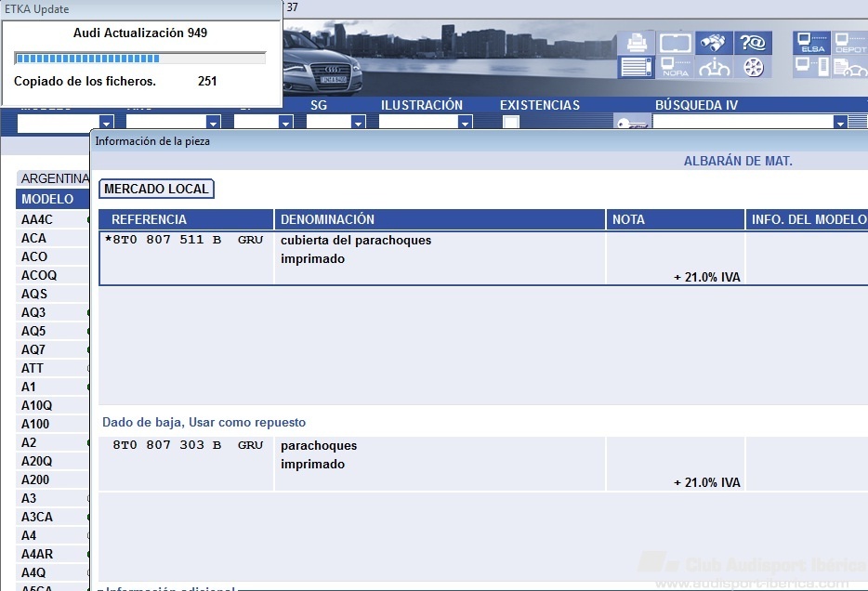Select model A10Q

53,406
